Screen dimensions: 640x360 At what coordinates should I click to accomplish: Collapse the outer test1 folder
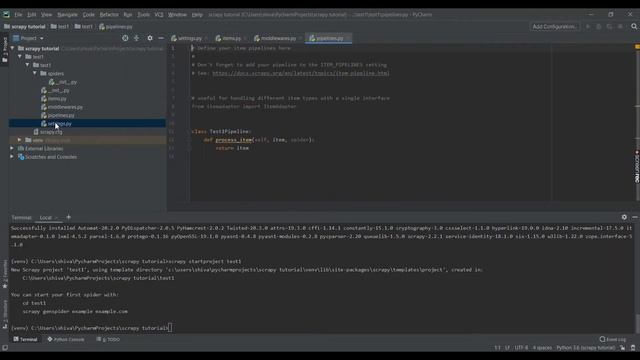(x=20, y=56)
